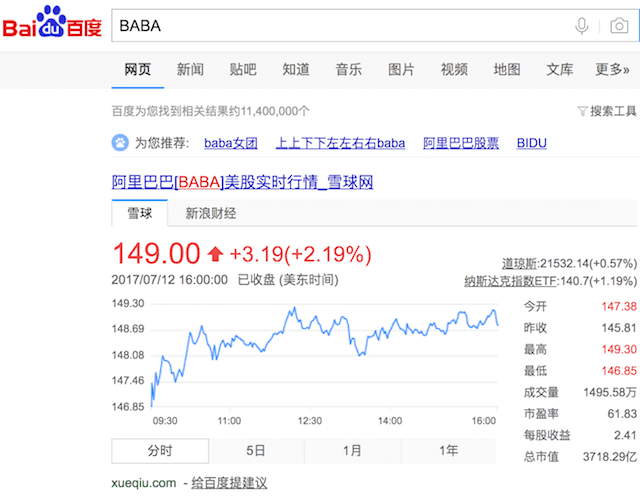This screenshot has height=496, width=640.
Task: Open the 视频 tab
Action: pyautogui.click(x=454, y=69)
